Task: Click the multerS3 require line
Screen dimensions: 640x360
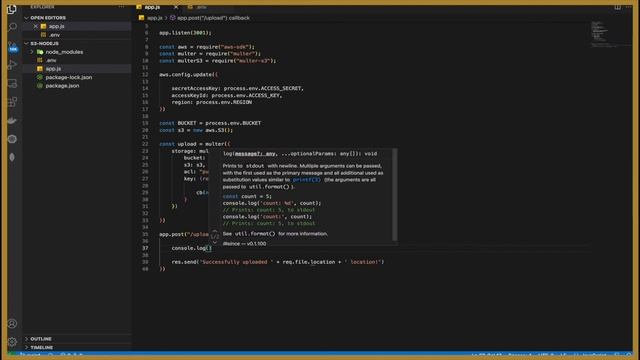Action: point(218,61)
